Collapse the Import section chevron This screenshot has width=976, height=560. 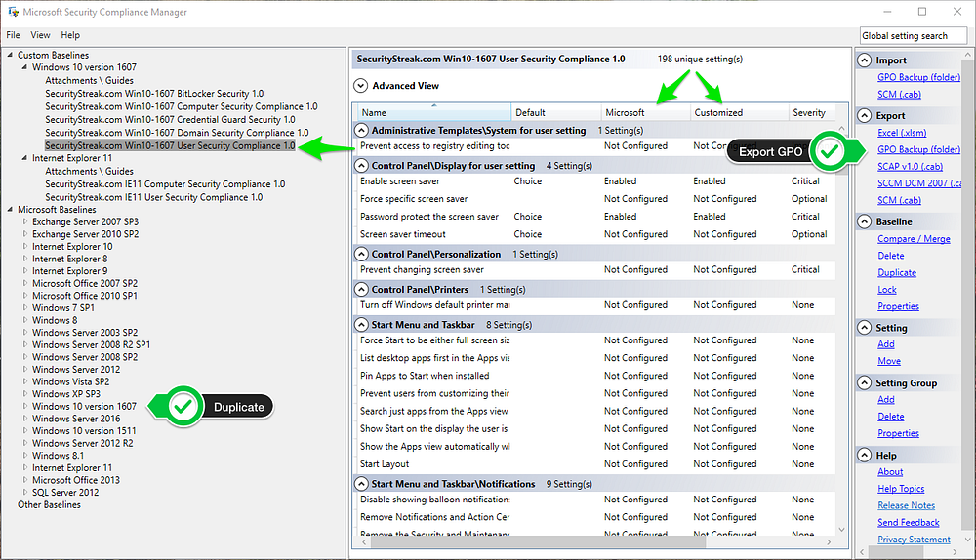tap(864, 60)
